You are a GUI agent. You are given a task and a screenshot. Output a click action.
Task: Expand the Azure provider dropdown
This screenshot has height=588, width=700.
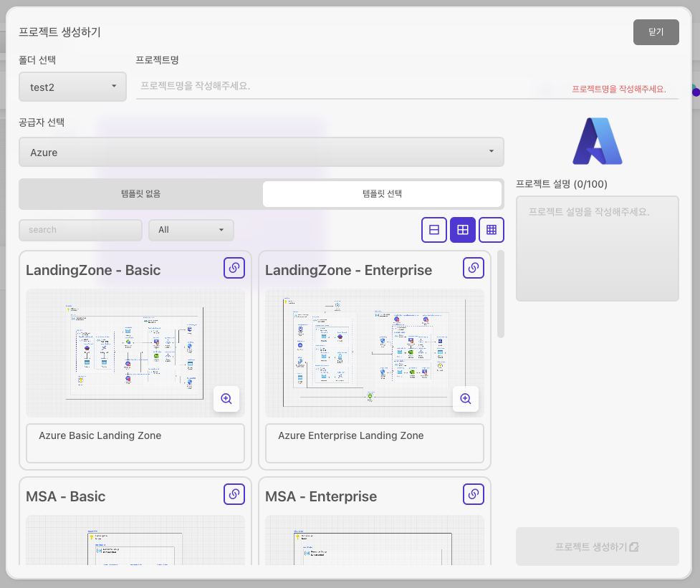262,152
